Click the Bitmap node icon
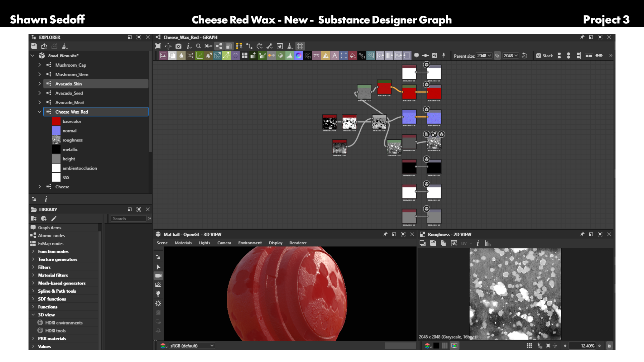 (163, 56)
